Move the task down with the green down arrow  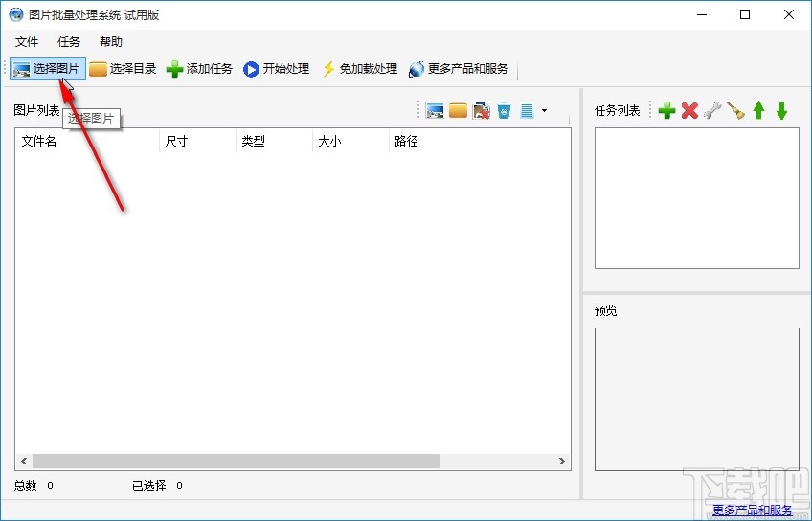(x=782, y=110)
